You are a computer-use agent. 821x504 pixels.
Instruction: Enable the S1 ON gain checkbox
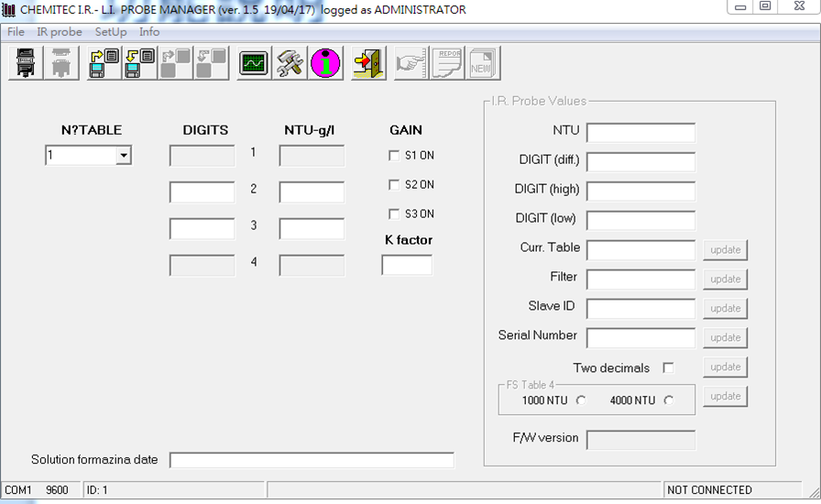pyautogui.click(x=394, y=156)
